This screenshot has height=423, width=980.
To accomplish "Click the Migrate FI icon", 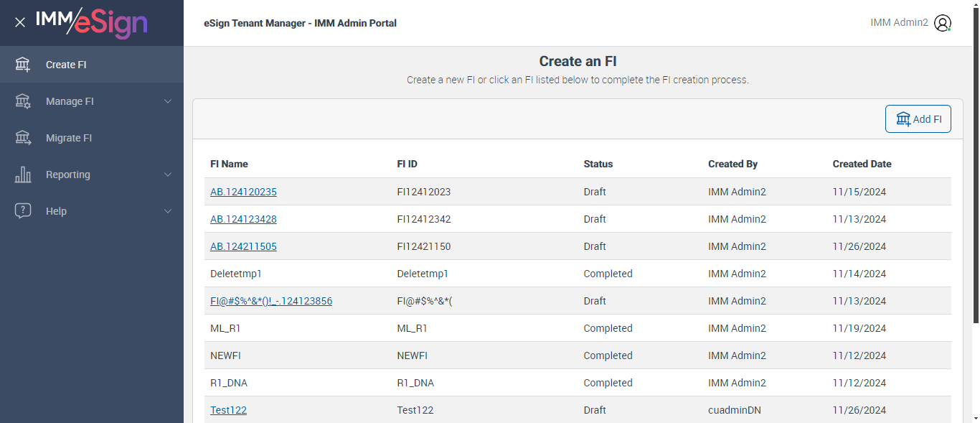I will pyautogui.click(x=23, y=138).
